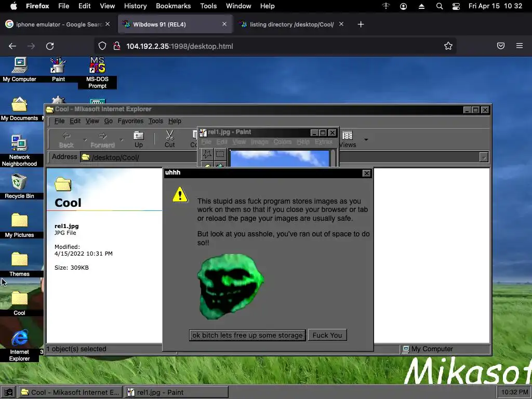Screen dimensions: 532x399
Task: Click '1 object(s) selected' in the status bar
Action: click(76, 349)
